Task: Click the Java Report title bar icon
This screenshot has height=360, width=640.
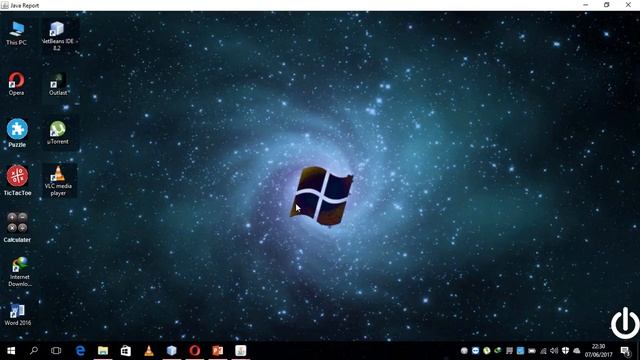Action: [4, 5]
